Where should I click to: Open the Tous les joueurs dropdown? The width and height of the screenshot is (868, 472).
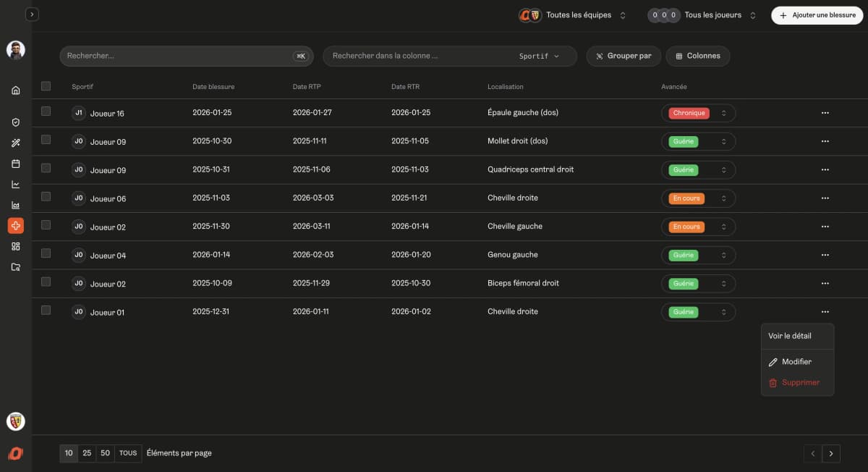pos(702,15)
